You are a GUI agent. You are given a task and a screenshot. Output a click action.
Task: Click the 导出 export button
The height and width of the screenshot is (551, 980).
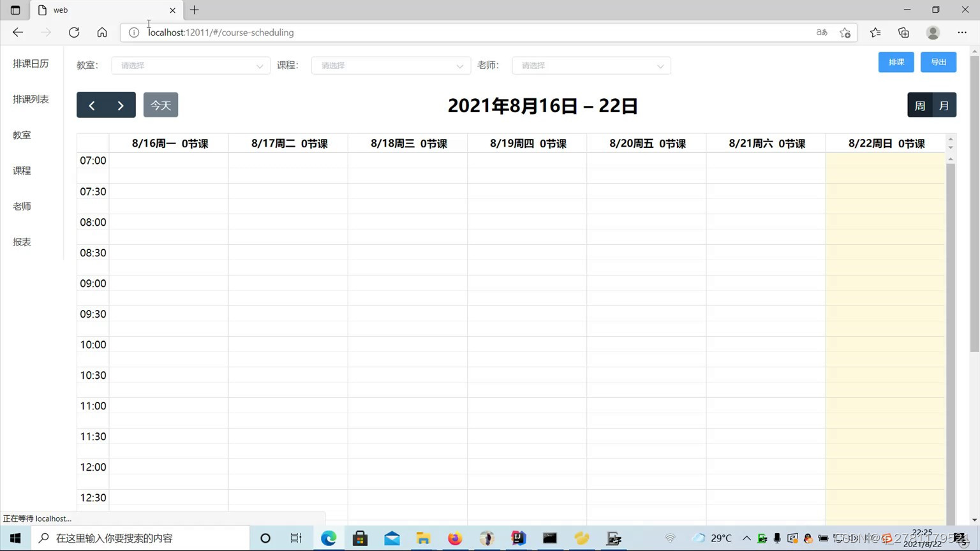click(x=939, y=62)
